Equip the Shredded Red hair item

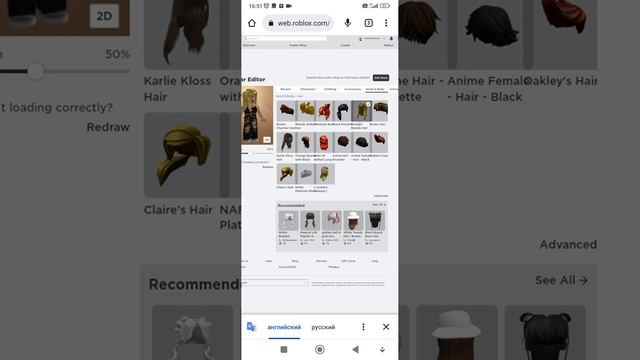click(x=324, y=111)
